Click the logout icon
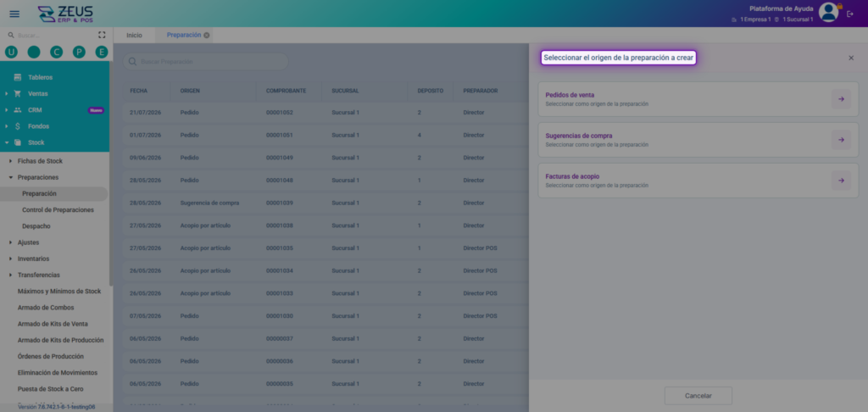868x412 pixels. [850, 14]
